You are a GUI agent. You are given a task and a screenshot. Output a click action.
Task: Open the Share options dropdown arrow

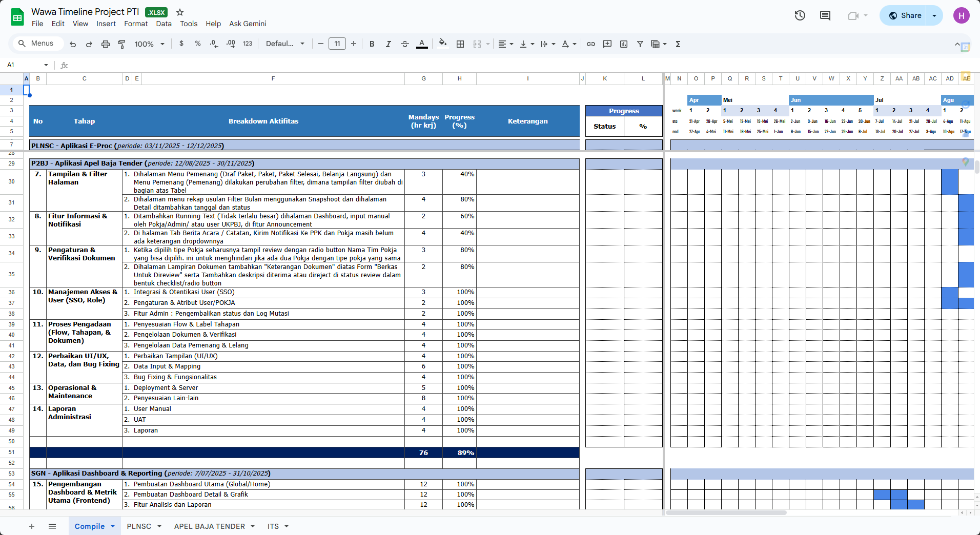click(934, 15)
